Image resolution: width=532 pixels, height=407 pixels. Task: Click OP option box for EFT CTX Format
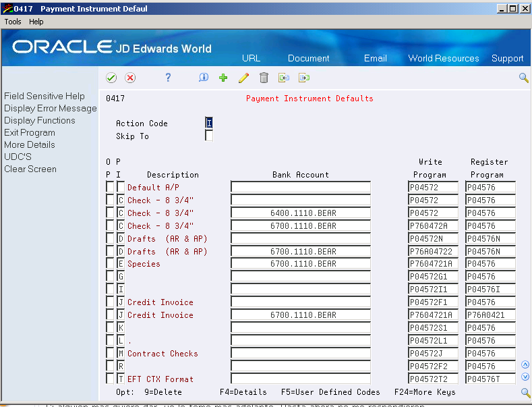click(x=110, y=379)
